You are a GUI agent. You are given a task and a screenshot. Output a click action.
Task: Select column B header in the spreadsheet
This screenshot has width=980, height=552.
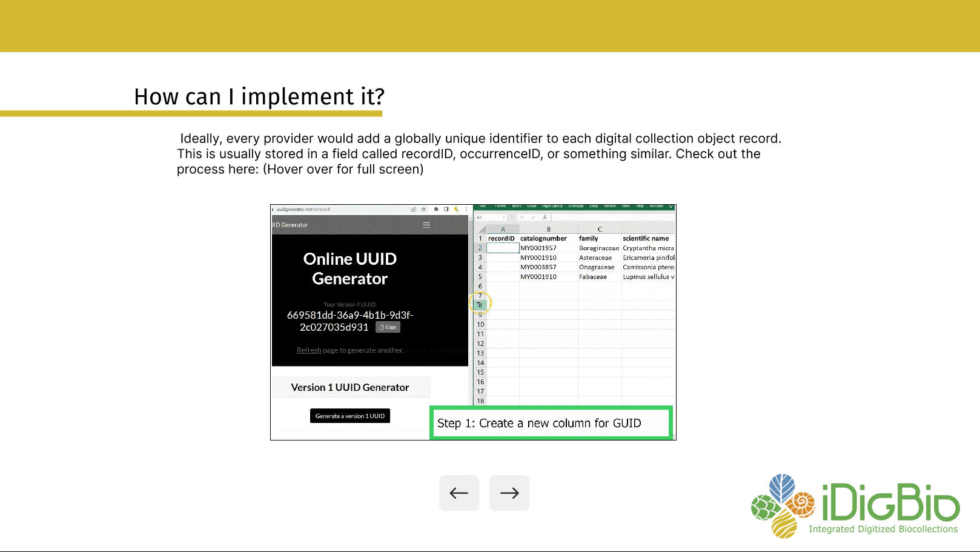[548, 229]
